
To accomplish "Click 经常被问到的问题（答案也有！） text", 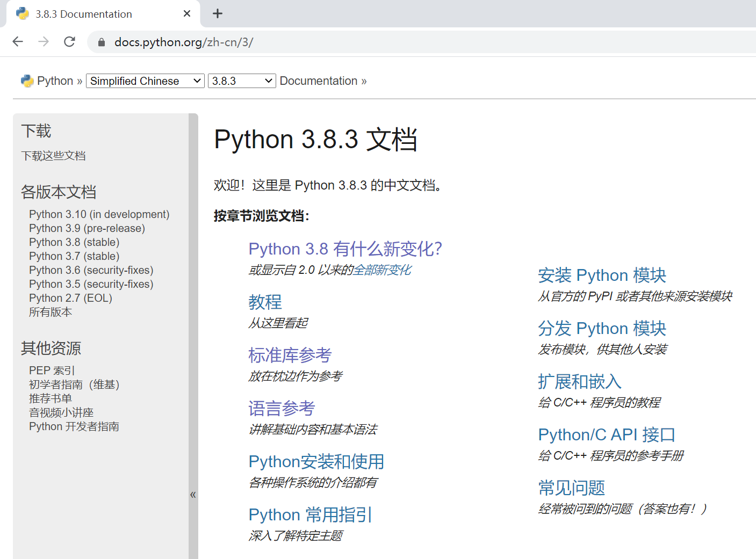I will [623, 509].
